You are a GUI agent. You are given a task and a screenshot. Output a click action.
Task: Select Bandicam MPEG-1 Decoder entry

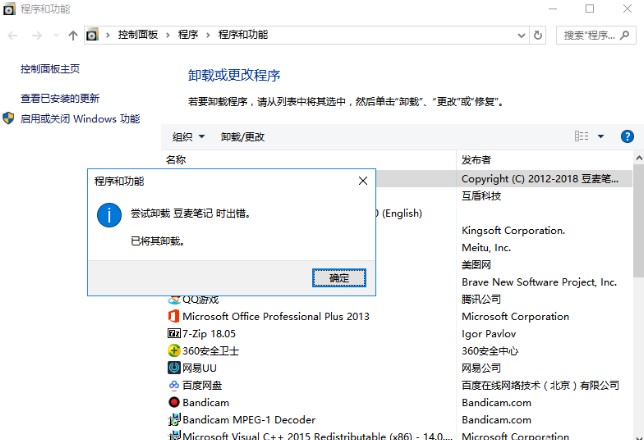tap(249, 420)
